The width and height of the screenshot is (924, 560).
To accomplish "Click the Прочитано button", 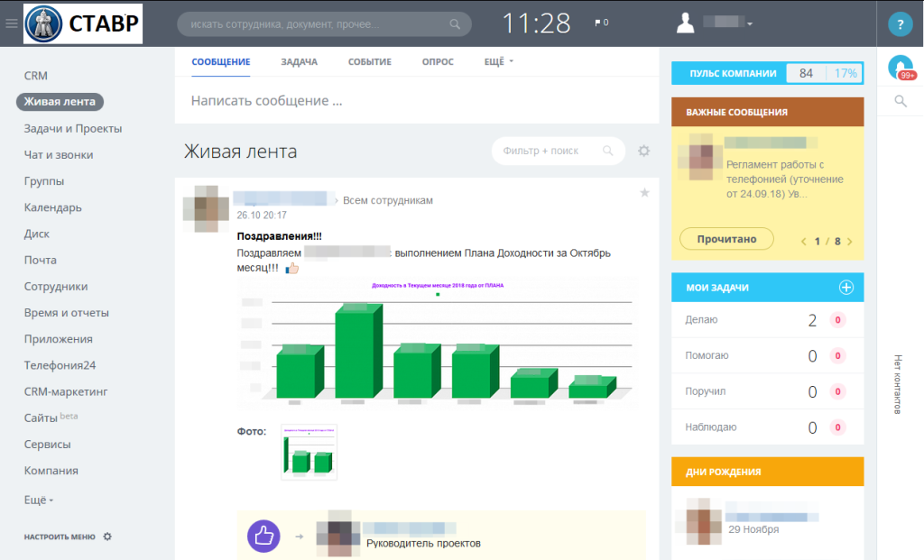I will [726, 239].
